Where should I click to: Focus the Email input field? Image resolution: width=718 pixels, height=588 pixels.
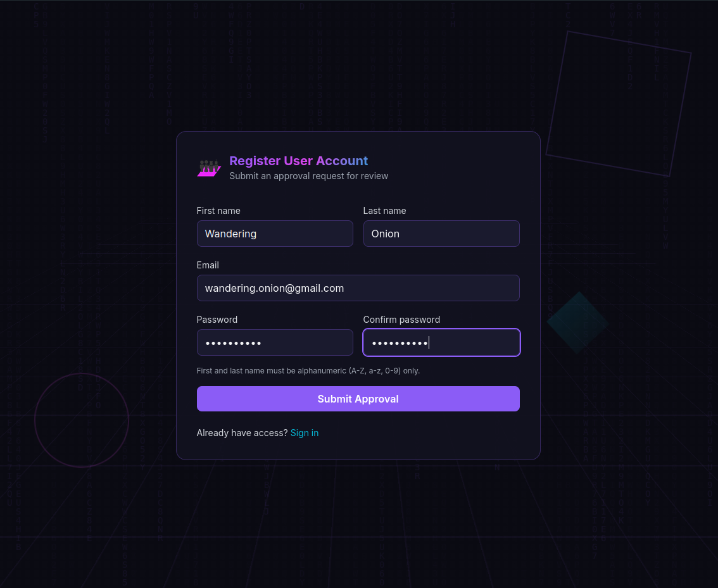click(358, 288)
